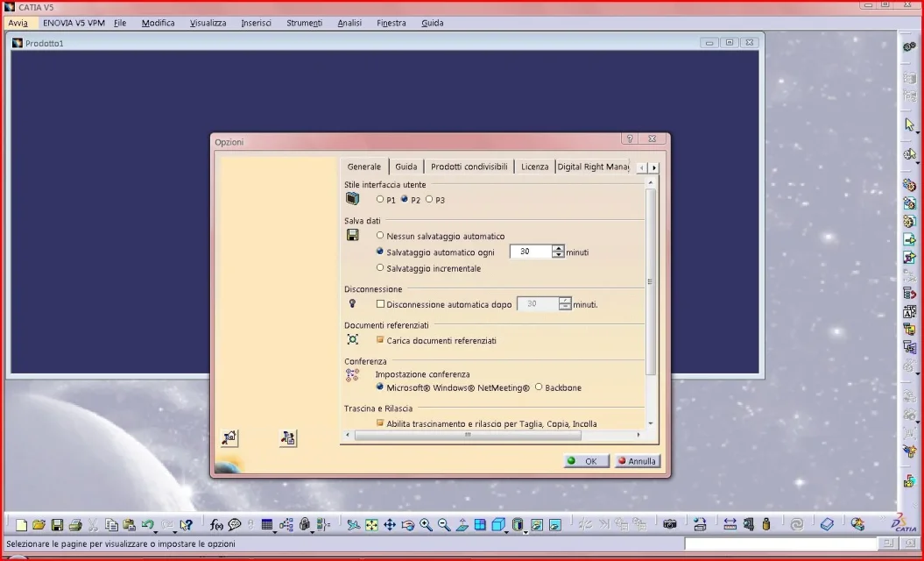Open the Inserisci menu
Screen dimensions: 924x561
(x=257, y=23)
